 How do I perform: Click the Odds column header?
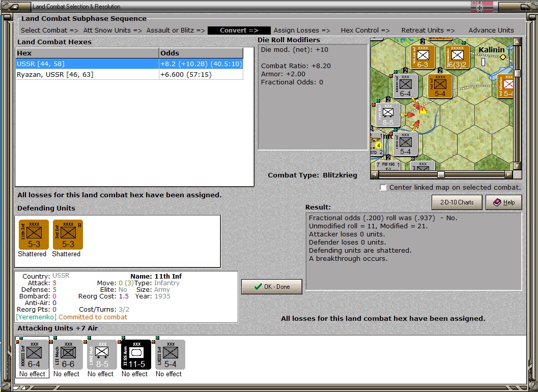201,53
